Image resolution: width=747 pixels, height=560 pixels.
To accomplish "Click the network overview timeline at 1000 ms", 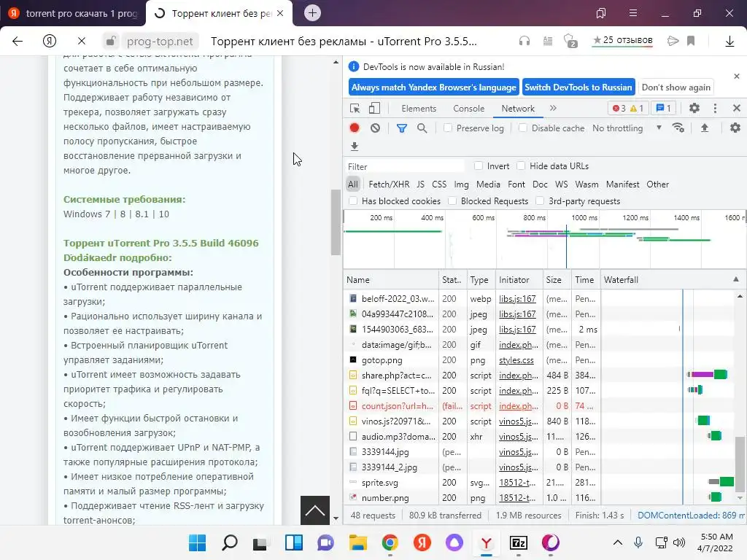I will click(x=584, y=217).
